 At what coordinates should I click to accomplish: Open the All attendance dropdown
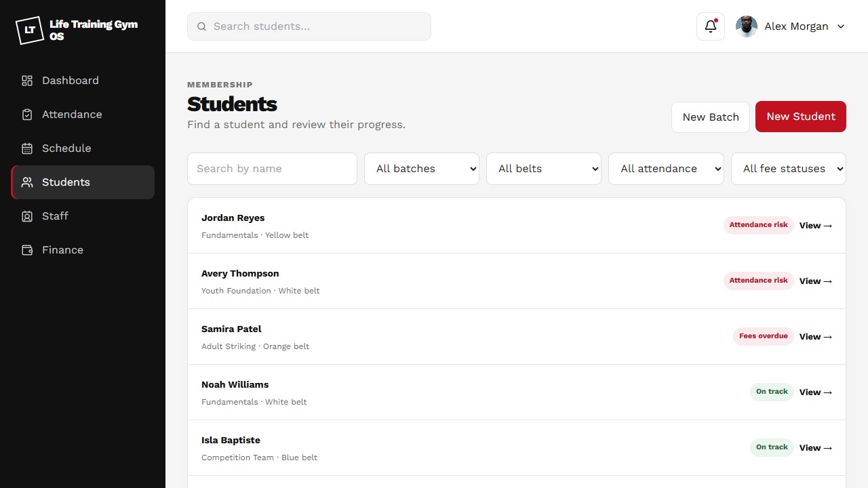tap(666, 169)
